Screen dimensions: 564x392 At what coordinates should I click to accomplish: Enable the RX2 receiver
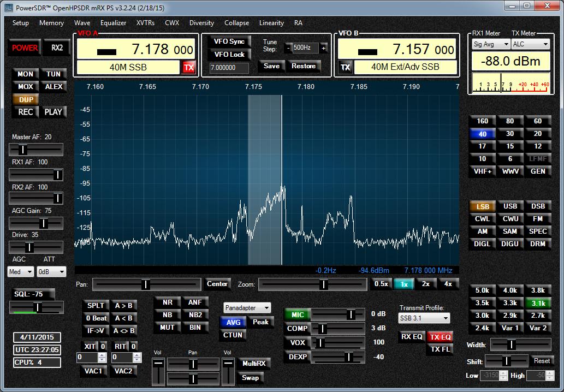[57, 48]
